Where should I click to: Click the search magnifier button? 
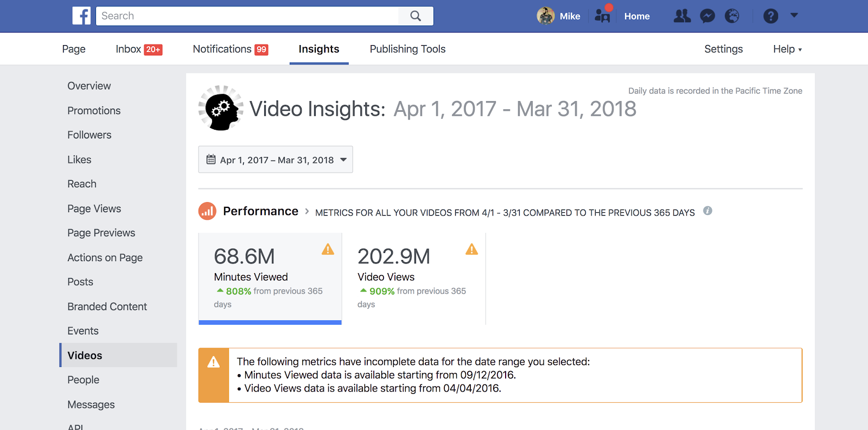tap(416, 16)
